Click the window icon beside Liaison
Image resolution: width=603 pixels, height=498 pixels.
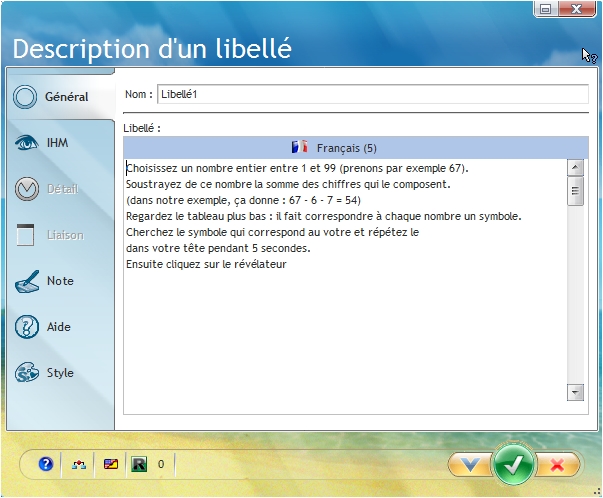click(25, 235)
